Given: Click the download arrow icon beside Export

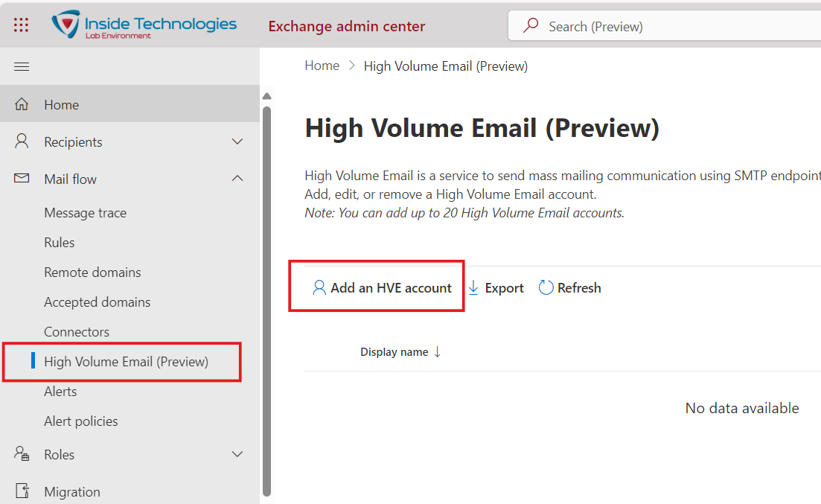Looking at the screenshot, I should [473, 287].
